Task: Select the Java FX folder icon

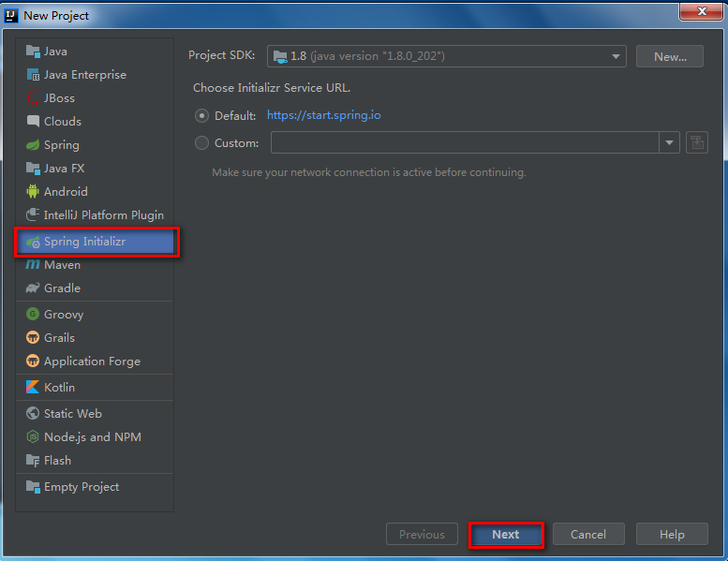Action: tap(33, 169)
